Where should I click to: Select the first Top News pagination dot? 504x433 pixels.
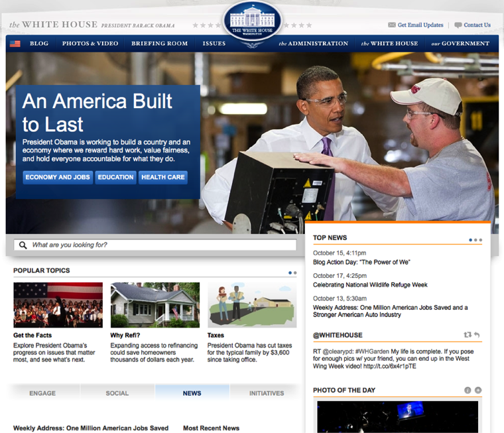471,240
